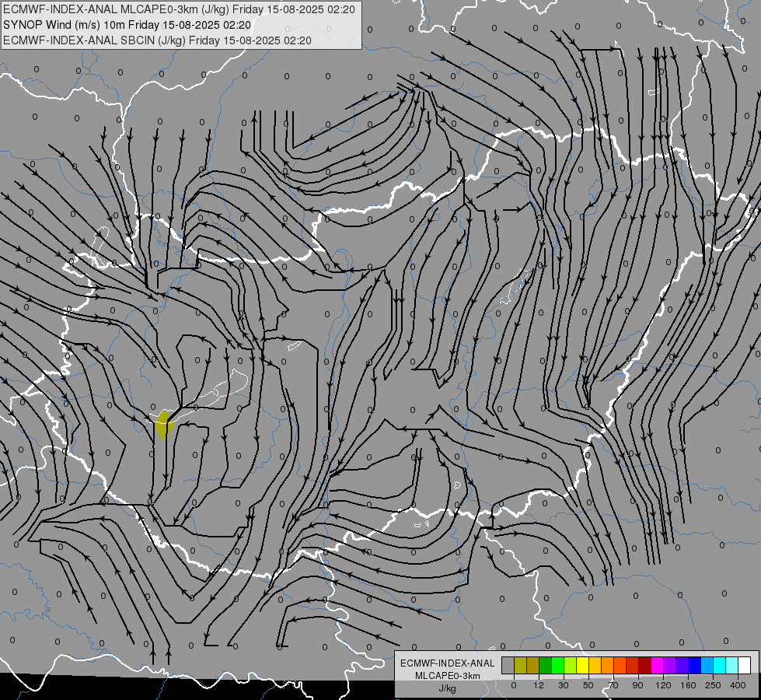The image size is (761, 700).
Task: Click the 'ECMWF-INDEX-ANAL SBCIN (J/kg)' header line
Action: [157, 40]
